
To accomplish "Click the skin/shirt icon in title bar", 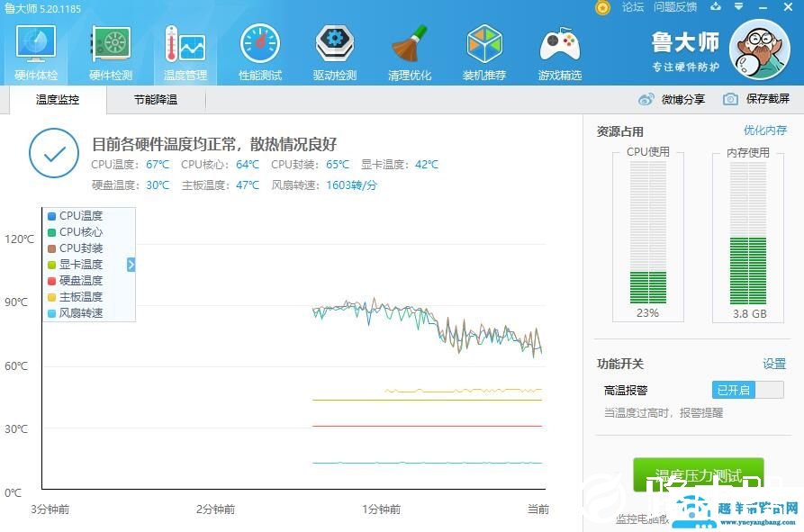I will pos(715,6).
